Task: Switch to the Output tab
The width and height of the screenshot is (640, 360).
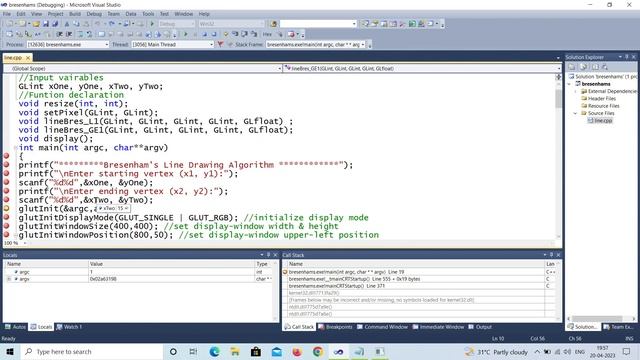Action: coord(480,327)
